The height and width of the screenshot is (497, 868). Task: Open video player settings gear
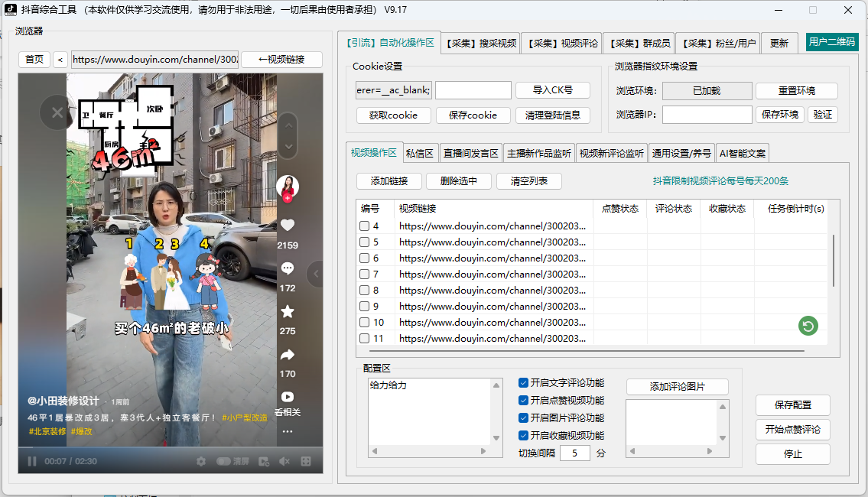pyautogui.click(x=201, y=460)
